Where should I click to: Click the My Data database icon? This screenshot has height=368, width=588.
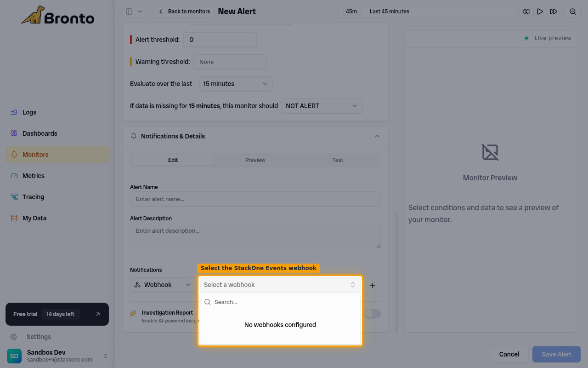(x=14, y=218)
